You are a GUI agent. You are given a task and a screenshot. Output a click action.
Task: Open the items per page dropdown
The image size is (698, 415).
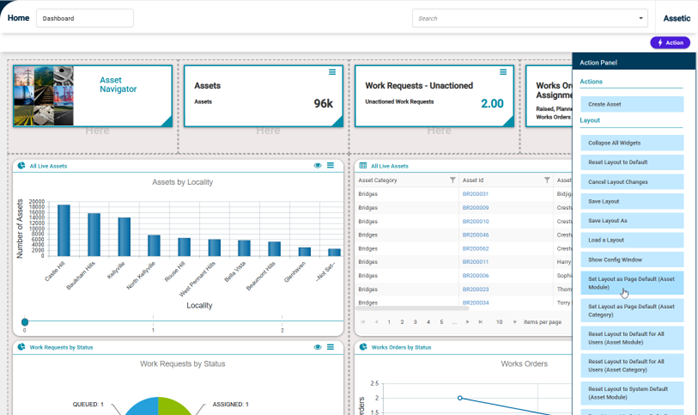point(514,321)
